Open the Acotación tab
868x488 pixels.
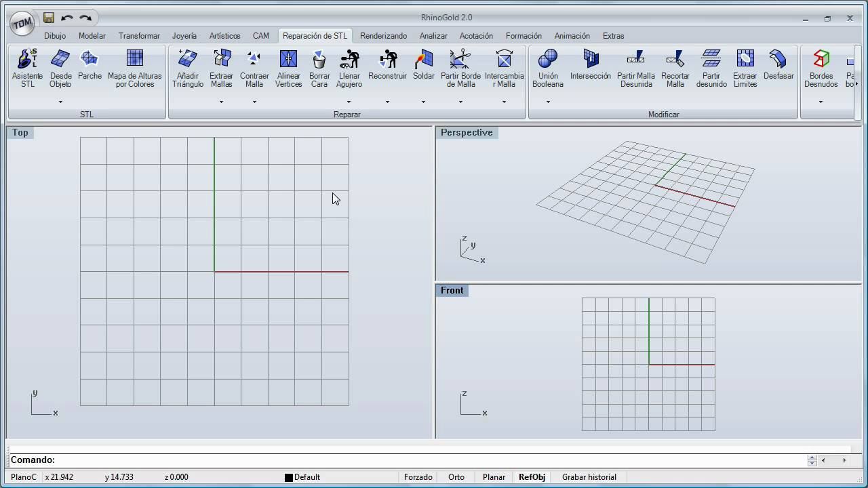click(477, 36)
